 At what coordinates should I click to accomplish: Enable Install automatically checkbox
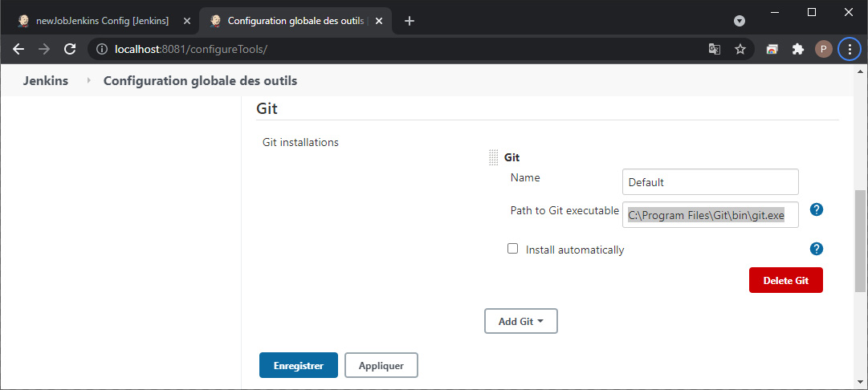pos(512,249)
